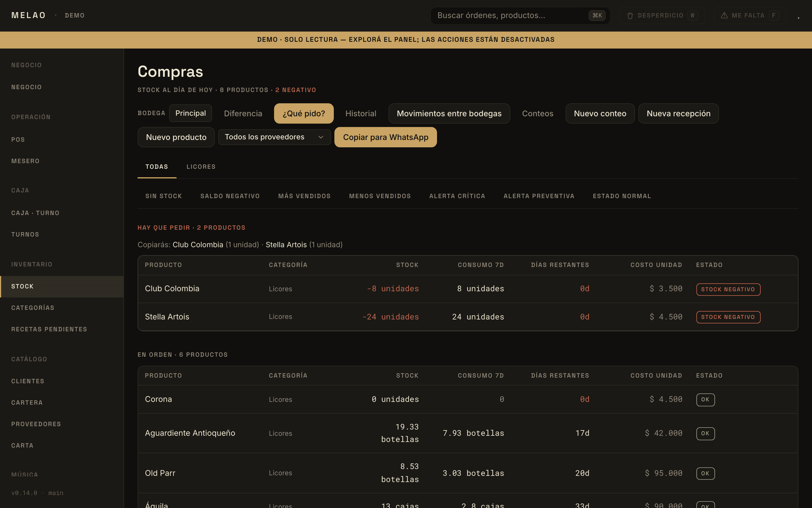Click Aguardiente Antioqueño product name

tap(190, 433)
